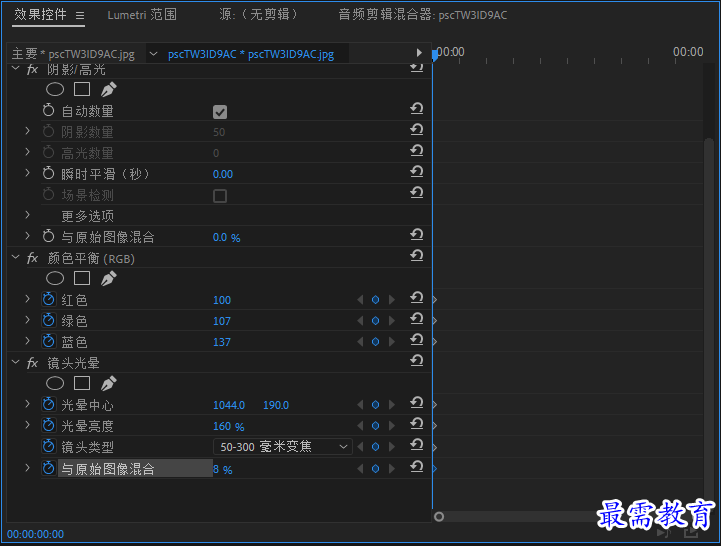This screenshot has height=546, width=721.
Task: Collapse the 颜色平衡 (RGB) effect
Action: tap(16, 257)
